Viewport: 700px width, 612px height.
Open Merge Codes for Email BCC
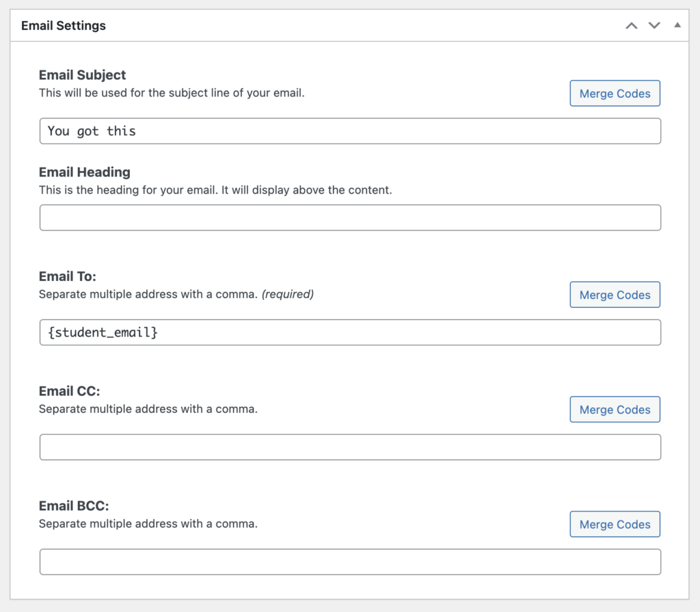point(615,524)
